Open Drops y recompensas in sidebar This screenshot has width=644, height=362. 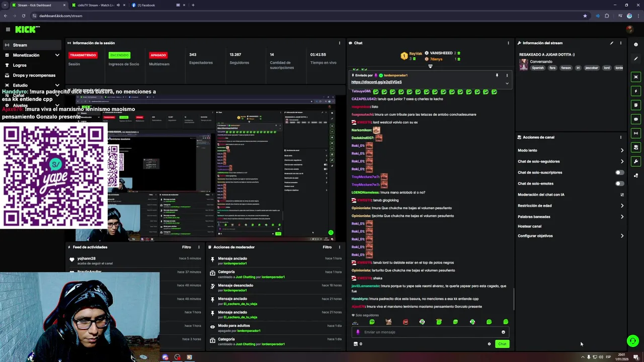[x=31, y=75]
